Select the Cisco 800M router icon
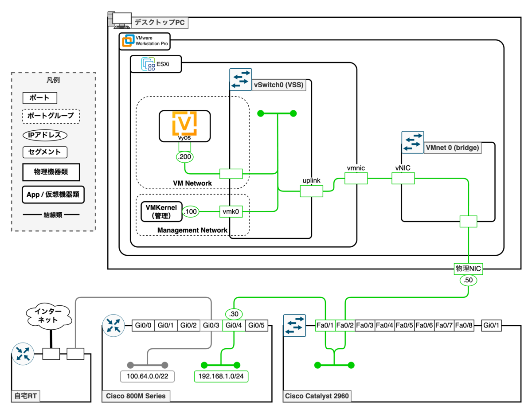 pyautogui.click(x=113, y=326)
